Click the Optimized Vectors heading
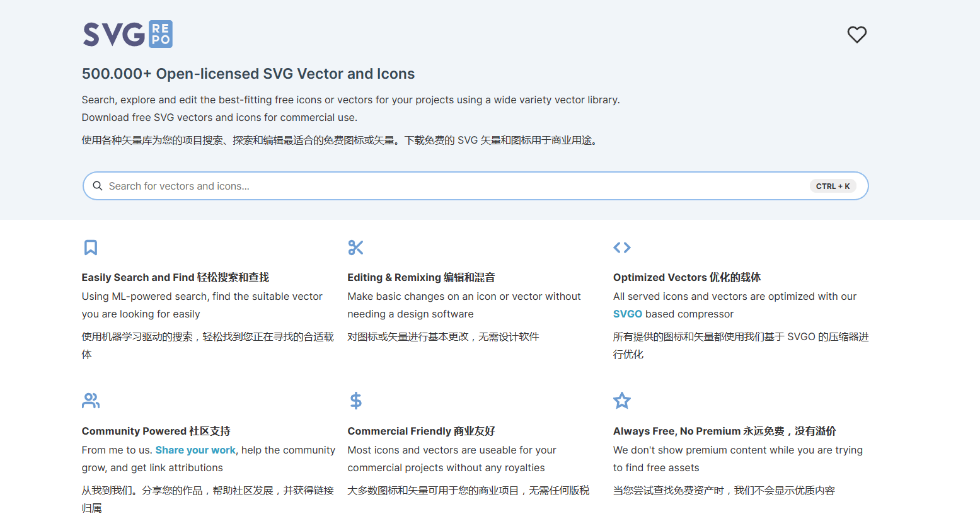This screenshot has width=980, height=514. (686, 277)
